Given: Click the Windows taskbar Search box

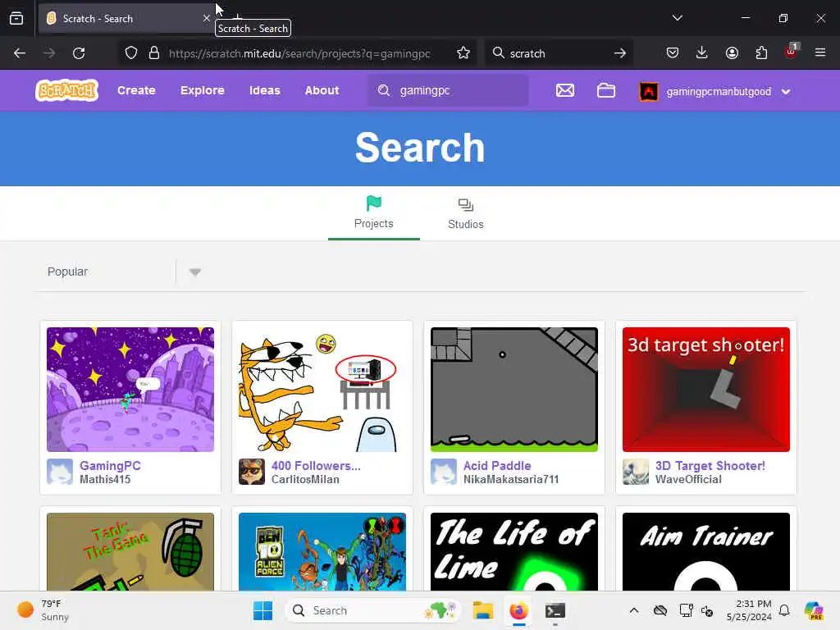Looking at the screenshot, I should point(373,610).
